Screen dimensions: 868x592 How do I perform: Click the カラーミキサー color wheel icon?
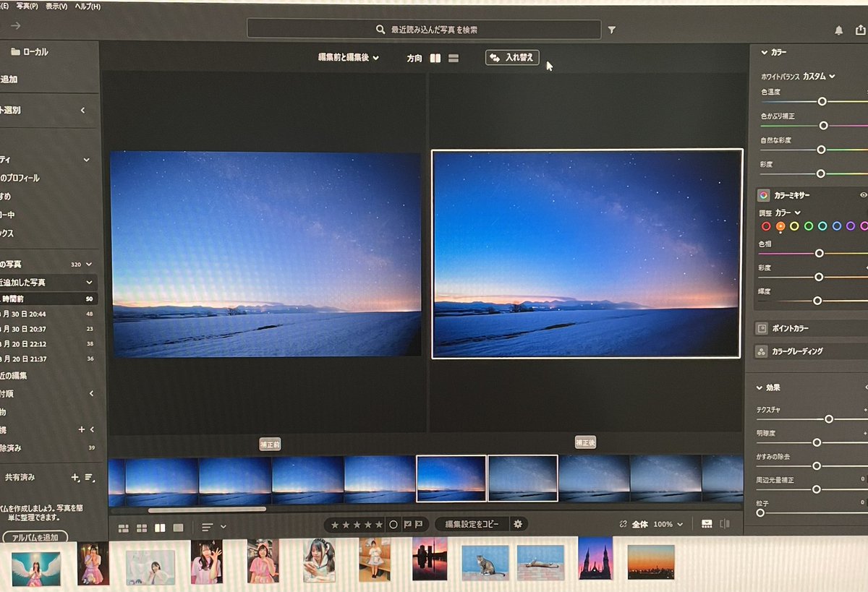point(763,195)
